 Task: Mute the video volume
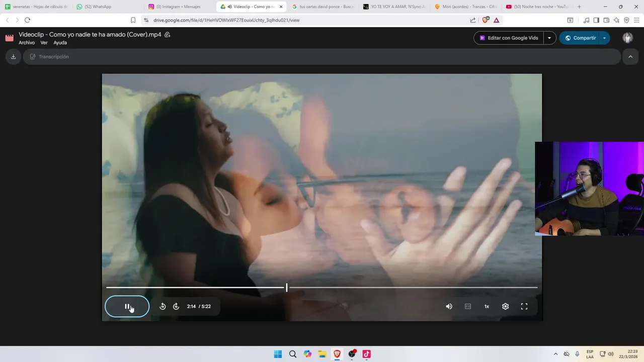pyautogui.click(x=449, y=306)
